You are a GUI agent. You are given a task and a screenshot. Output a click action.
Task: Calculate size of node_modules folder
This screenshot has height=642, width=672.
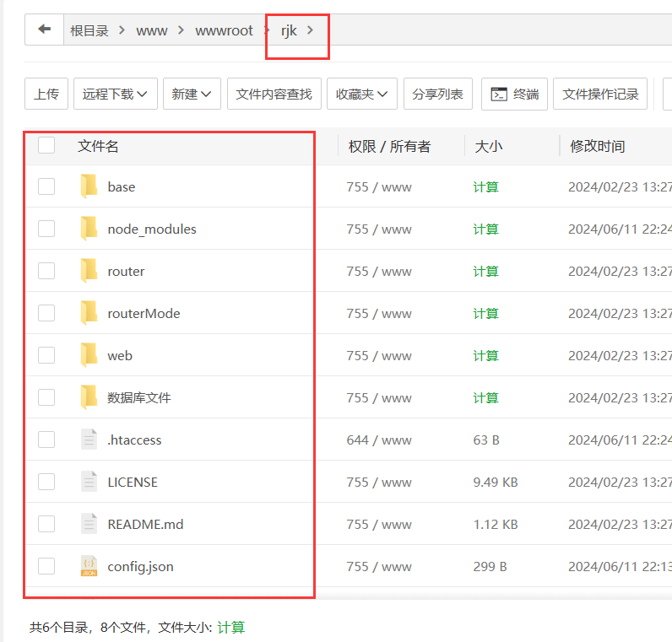[485, 229]
